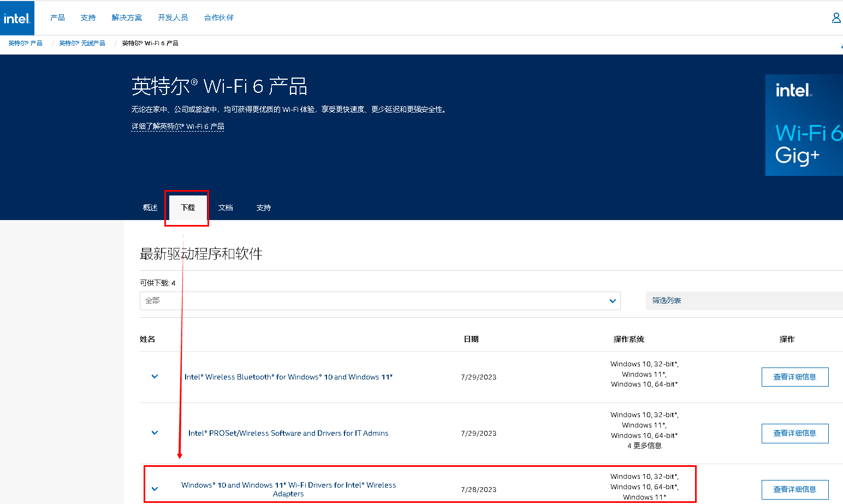Expand the PROSet/Wireless Software row chevron

pos(155,432)
